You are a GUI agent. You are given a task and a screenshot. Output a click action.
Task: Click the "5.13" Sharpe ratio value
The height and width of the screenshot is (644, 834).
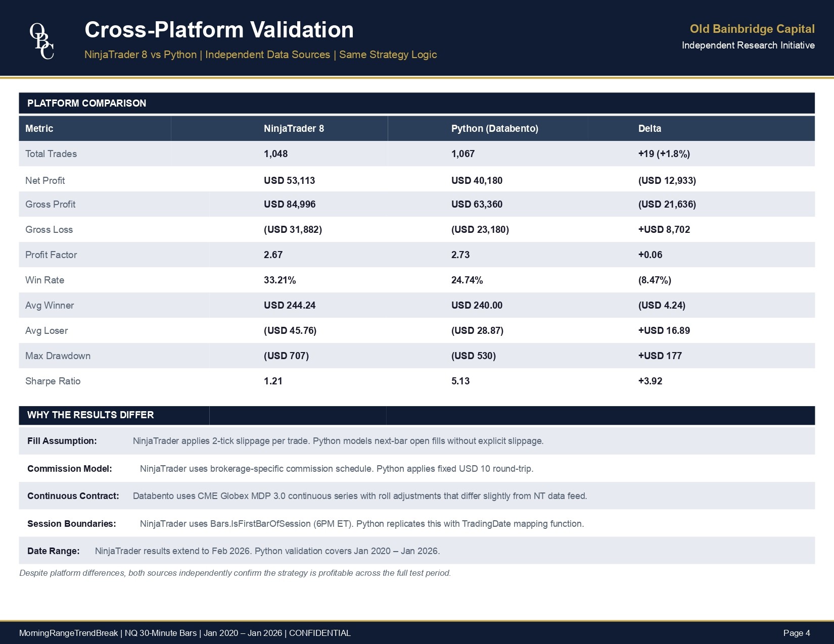coord(460,381)
